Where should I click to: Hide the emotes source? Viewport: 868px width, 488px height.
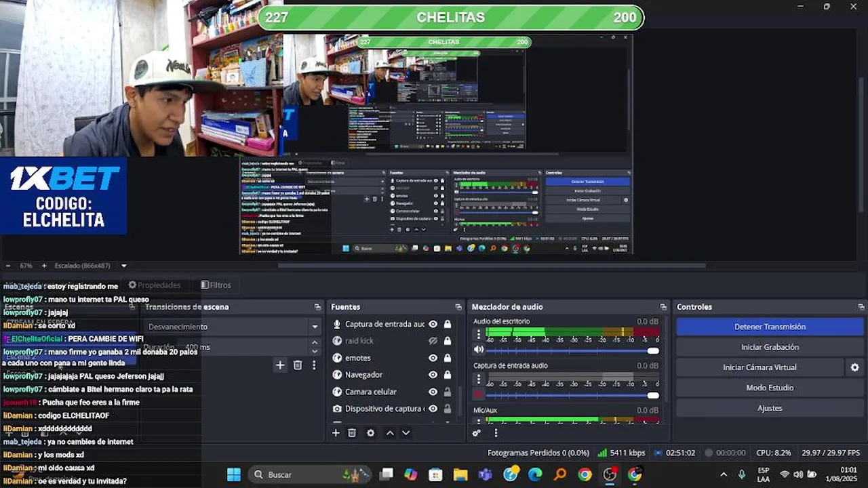(x=433, y=358)
